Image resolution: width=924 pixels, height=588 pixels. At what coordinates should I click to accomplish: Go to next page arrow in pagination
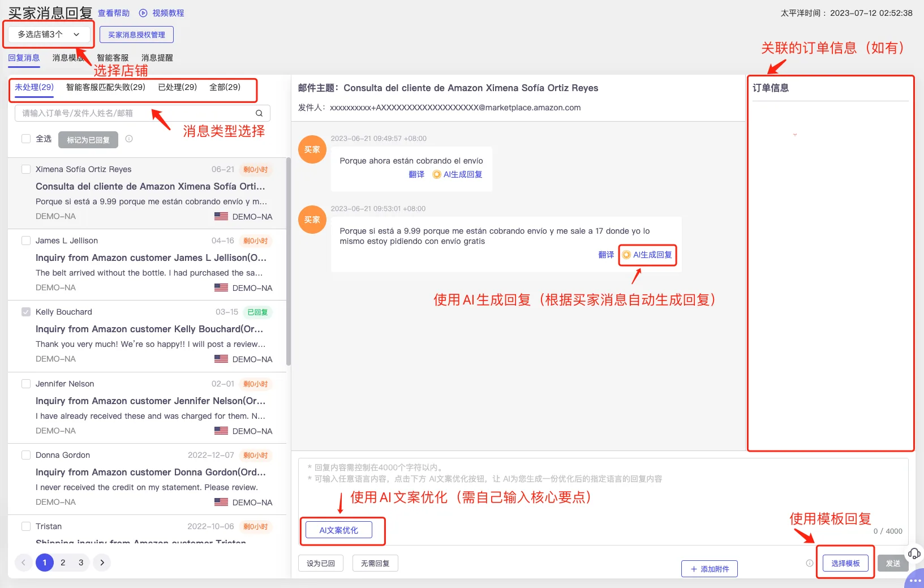tap(102, 563)
